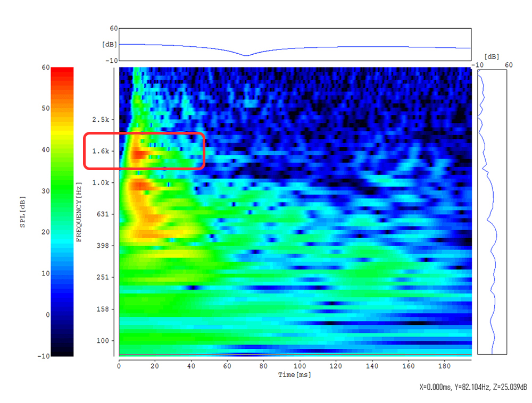Click the red region of the SPL color bar
Image resolution: width=532 pixels, height=403 pixels.
tap(62, 77)
